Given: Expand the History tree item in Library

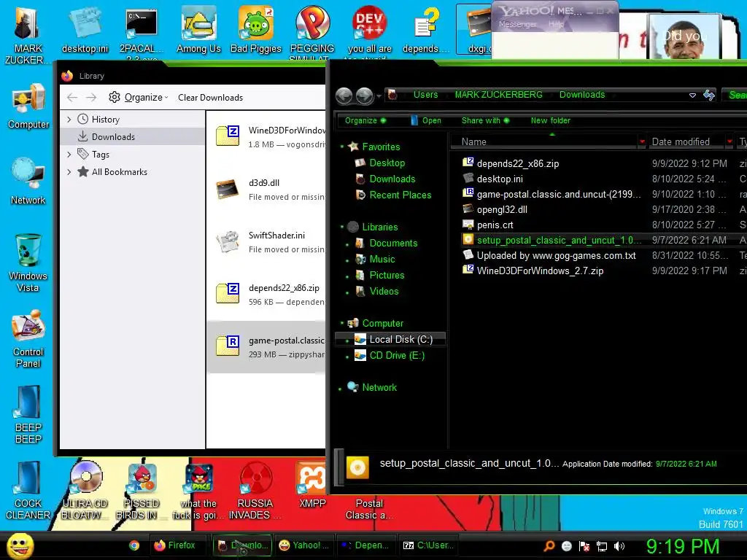Looking at the screenshot, I should [x=69, y=120].
